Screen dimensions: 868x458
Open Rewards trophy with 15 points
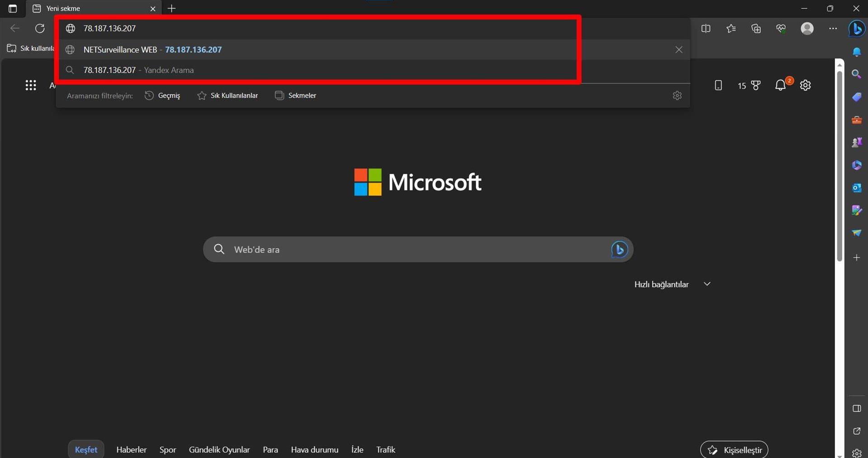pos(749,85)
